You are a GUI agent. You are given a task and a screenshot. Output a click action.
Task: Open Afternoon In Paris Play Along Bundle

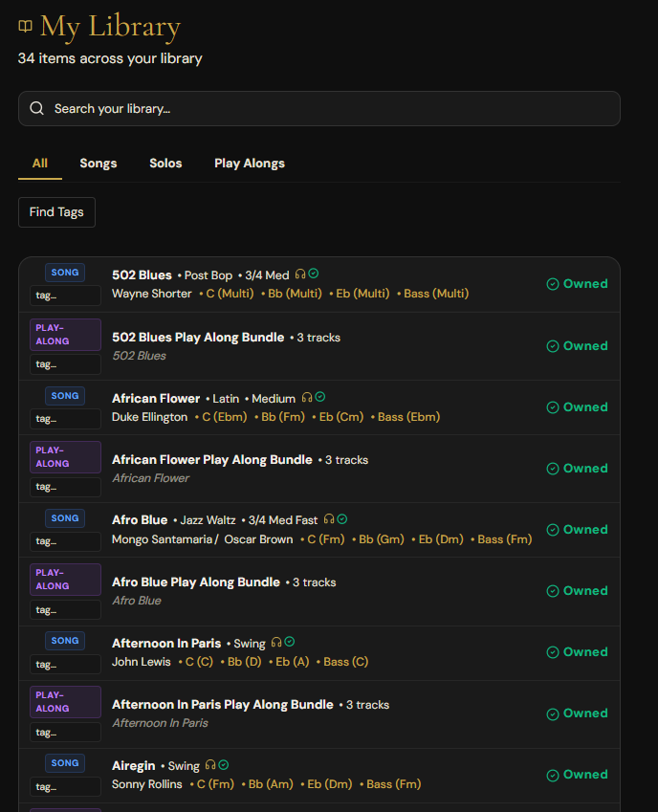click(x=223, y=705)
